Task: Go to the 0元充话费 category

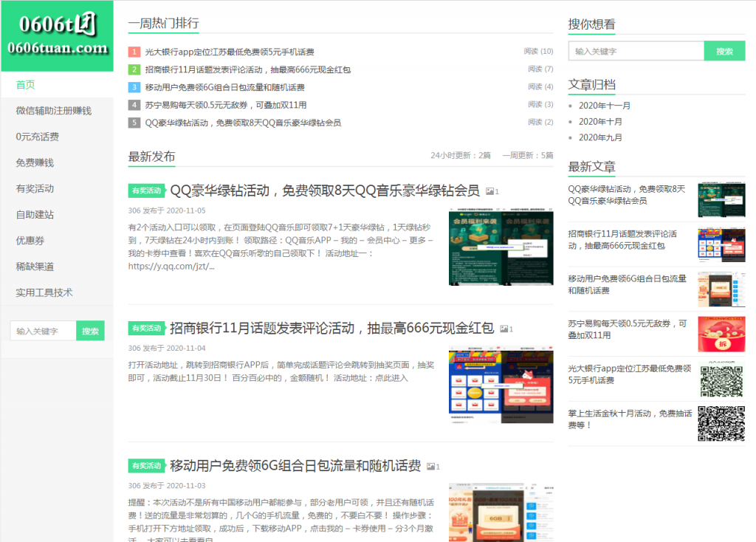Action: point(37,137)
